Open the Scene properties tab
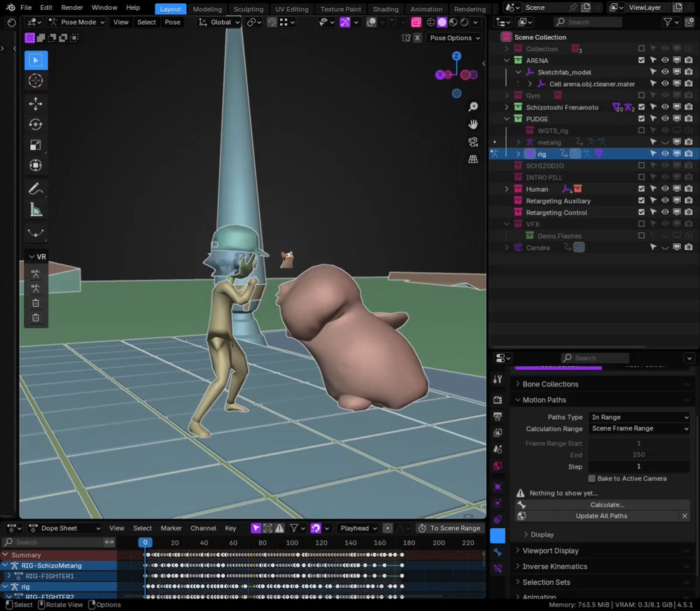Viewport: 700px width, 611px height. tap(498, 449)
